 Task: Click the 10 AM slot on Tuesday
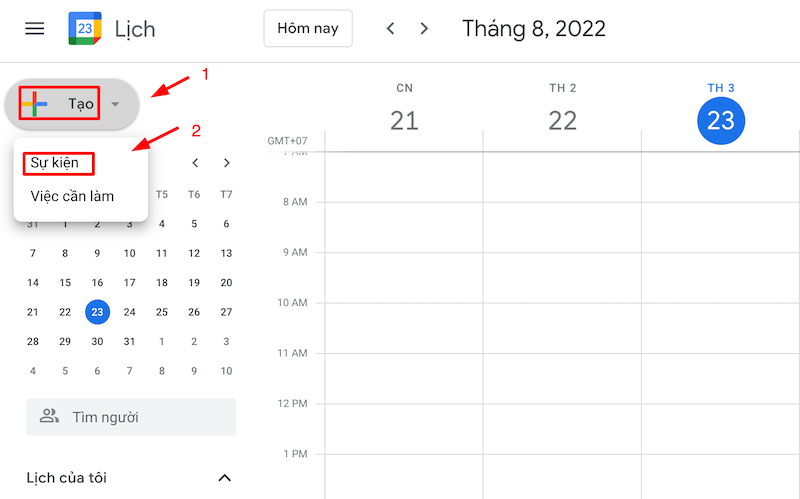pos(720,327)
